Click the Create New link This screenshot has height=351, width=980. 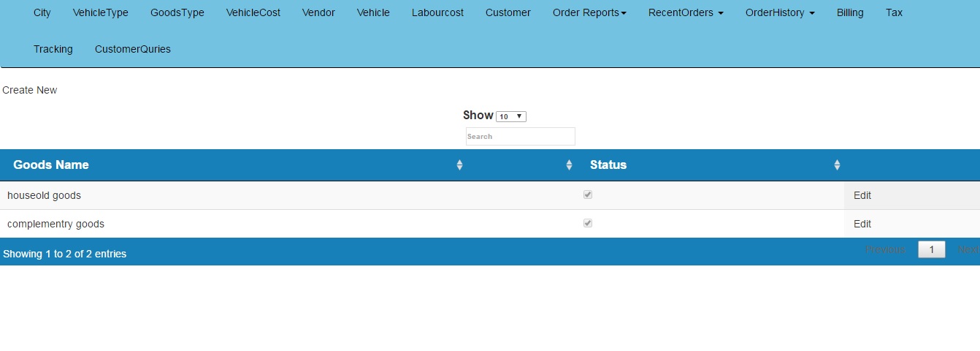pyautogui.click(x=30, y=90)
